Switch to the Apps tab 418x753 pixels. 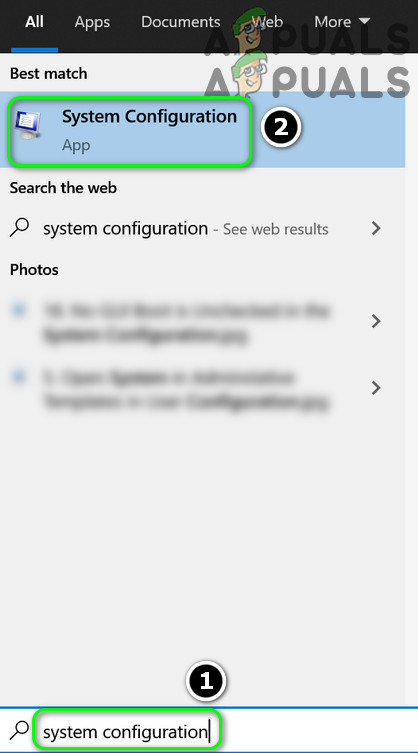click(x=92, y=22)
